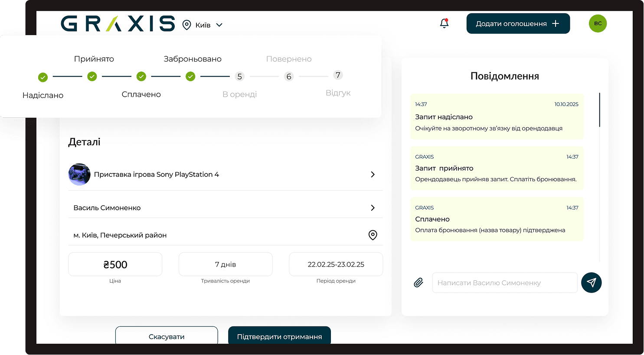Click the Скасувати button
644x355 pixels.
pyautogui.click(x=167, y=336)
